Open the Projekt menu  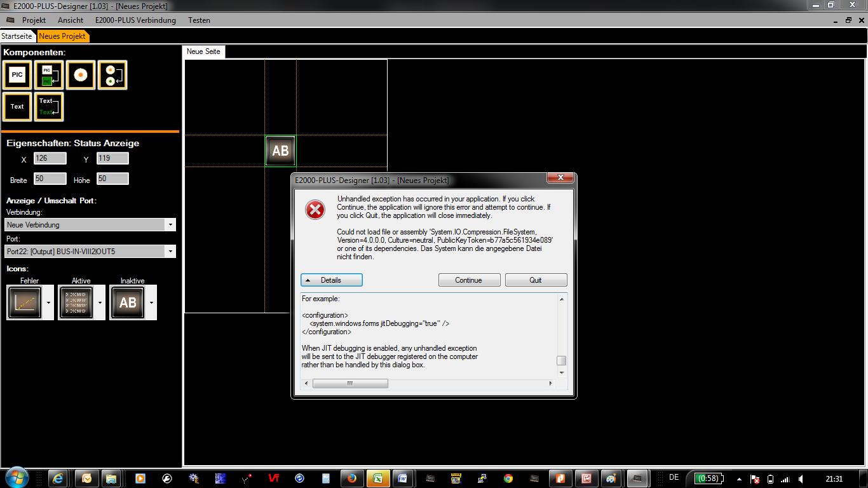click(34, 20)
